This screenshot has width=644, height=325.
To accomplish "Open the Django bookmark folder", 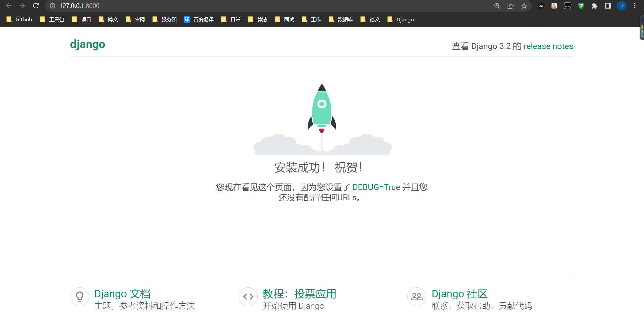I will click(401, 20).
